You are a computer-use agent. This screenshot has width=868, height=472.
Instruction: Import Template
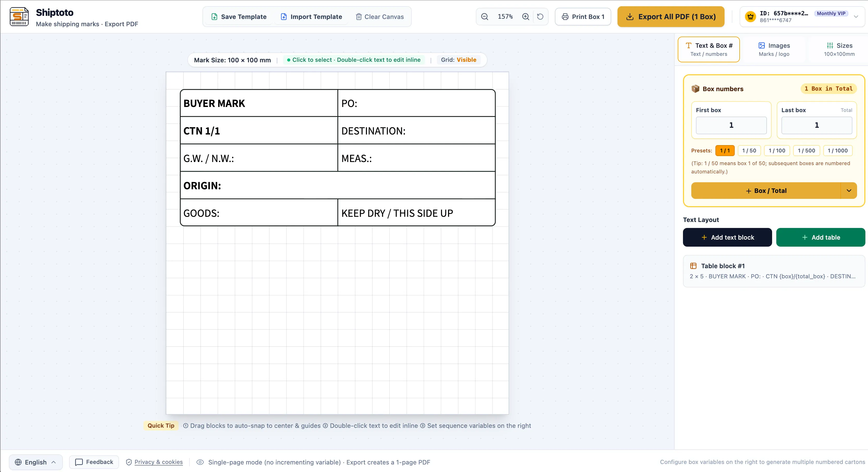click(x=311, y=17)
